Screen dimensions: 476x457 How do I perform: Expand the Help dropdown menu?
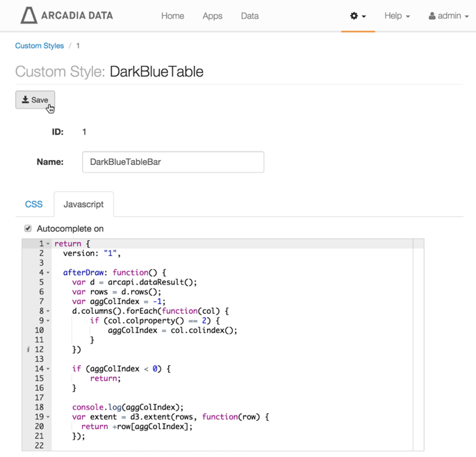397,16
